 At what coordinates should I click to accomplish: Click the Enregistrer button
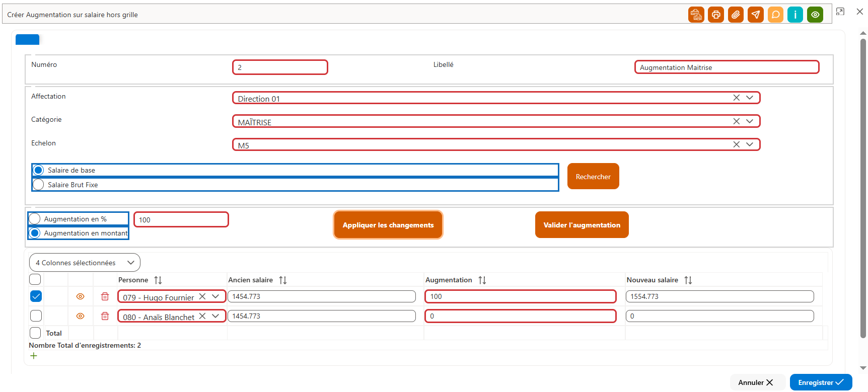821,382
